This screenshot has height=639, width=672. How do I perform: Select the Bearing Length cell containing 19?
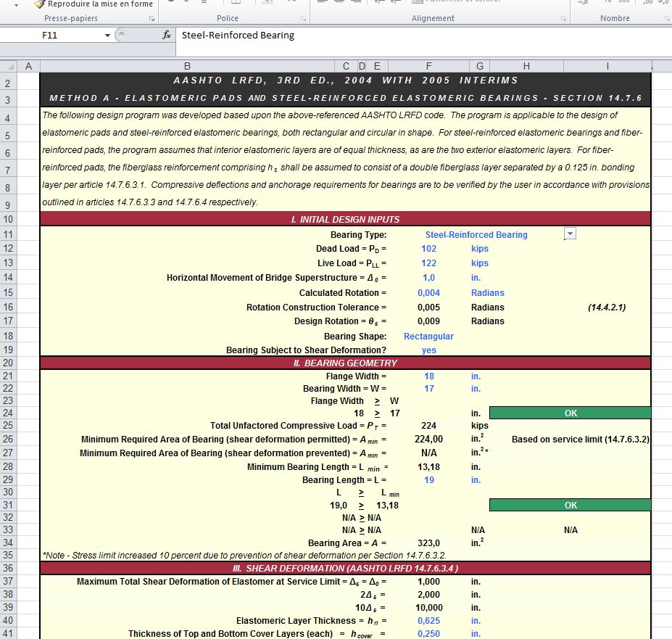click(428, 479)
